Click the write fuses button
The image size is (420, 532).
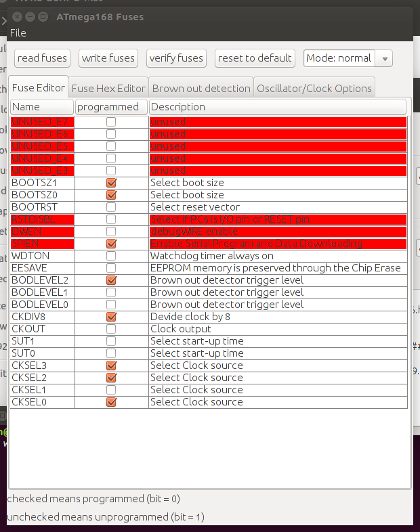point(108,58)
